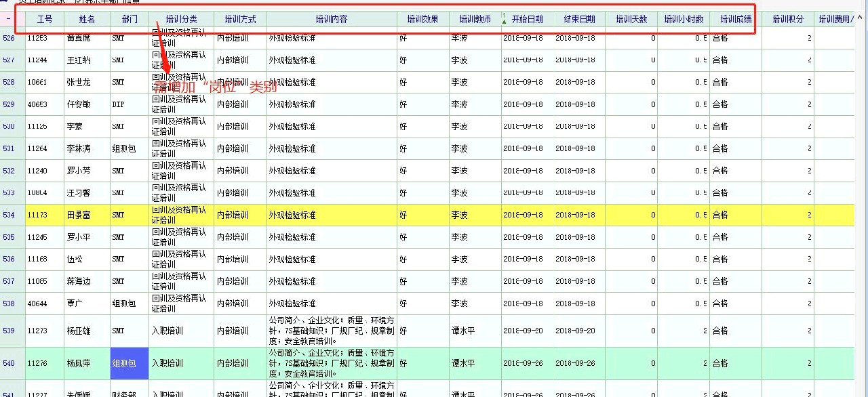Click the 培训小时数 column header
This screenshot has width=868, height=397.
[x=684, y=19]
